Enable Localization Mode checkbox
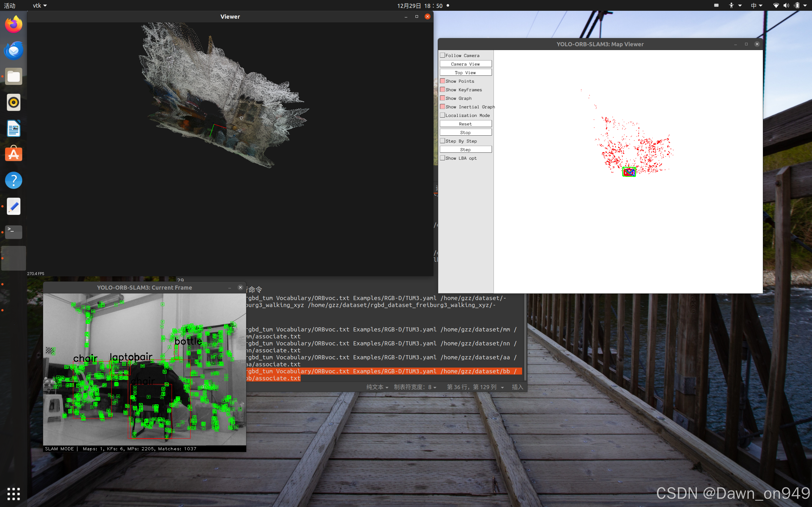The width and height of the screenshot is (812, 507). (x=442, y=115)
